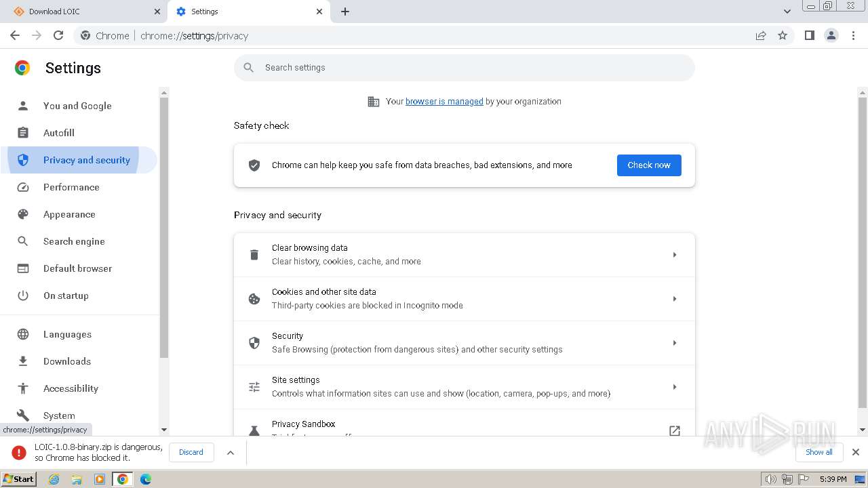Click the Safety check shield icon

point(254,165)
